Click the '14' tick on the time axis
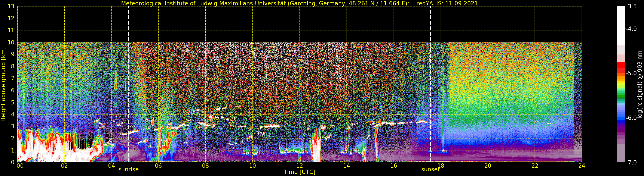This screenshot has height=176, width=644. click(347, 166)
